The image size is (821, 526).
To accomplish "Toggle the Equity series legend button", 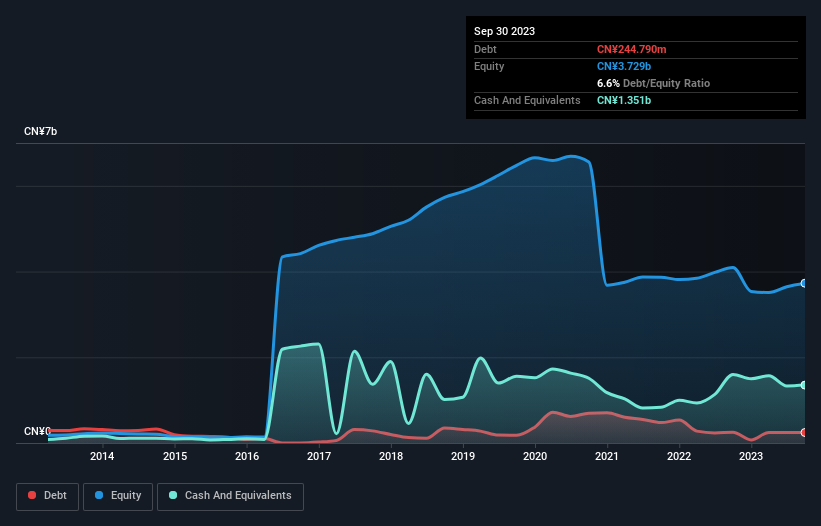I will pyautogui.click(x=118, y=496).
